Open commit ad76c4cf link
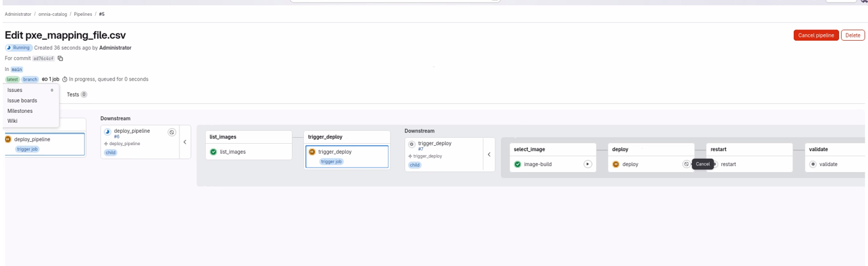 click(x=44, y=58)
